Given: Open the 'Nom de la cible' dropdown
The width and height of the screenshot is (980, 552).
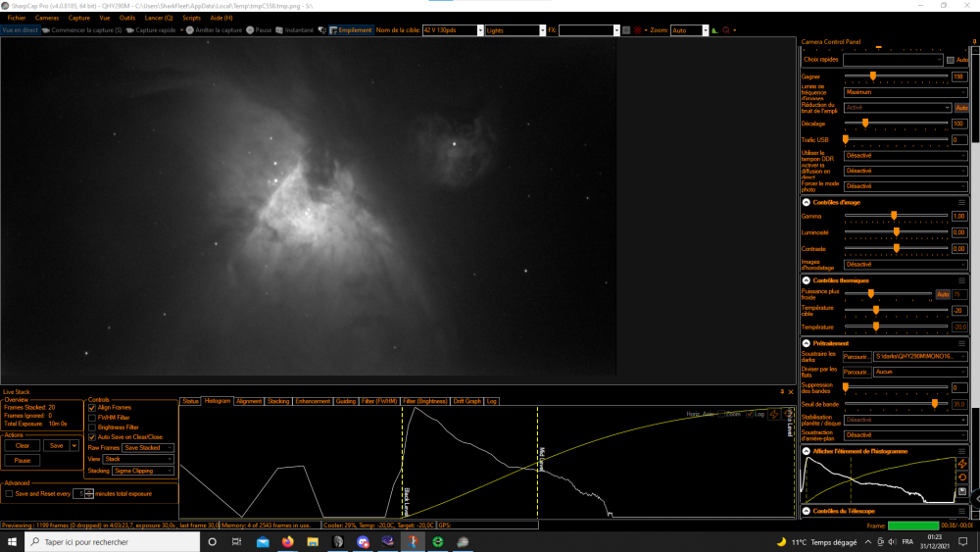Looking at the screenshot, I should coord(480,30).
